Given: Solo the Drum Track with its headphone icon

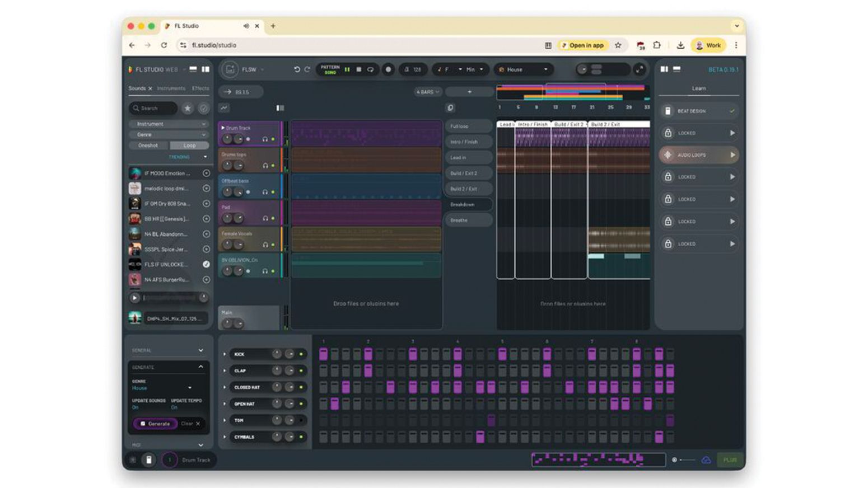Looking at the screenshot, I should pyautogui.click(x=264, y=139).
